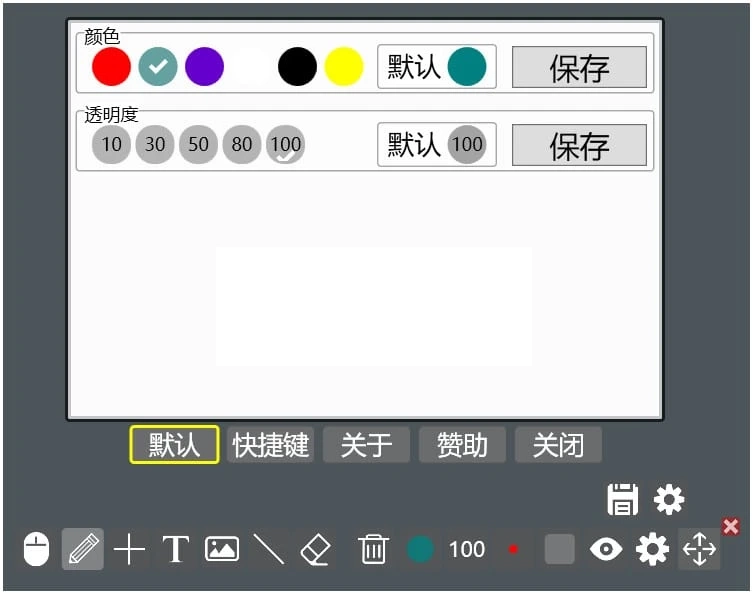Toggle visibility with the eye icon
753x594 pixels.
605,550
